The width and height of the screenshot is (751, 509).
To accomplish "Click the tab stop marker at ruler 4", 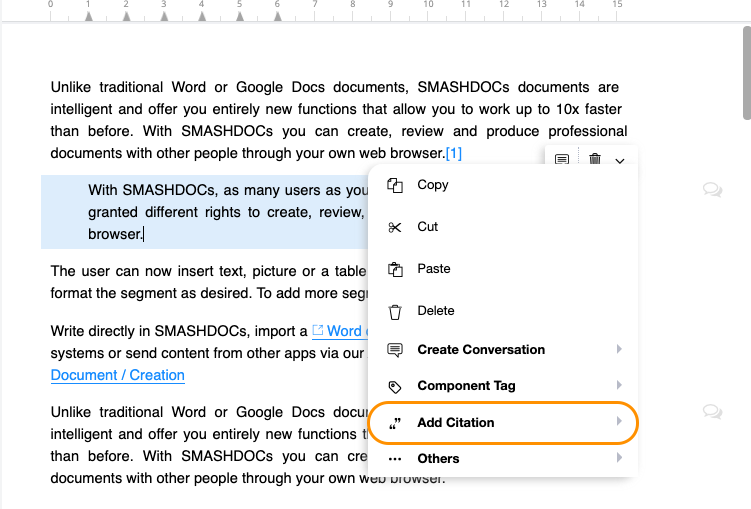I will [x=202, y=17].
